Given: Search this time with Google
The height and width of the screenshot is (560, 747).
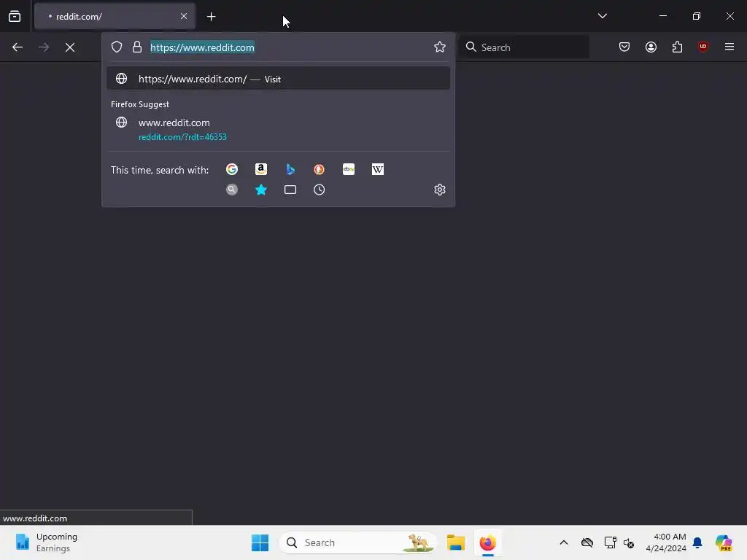Looking at the screenshot, I should coord(232,169).
